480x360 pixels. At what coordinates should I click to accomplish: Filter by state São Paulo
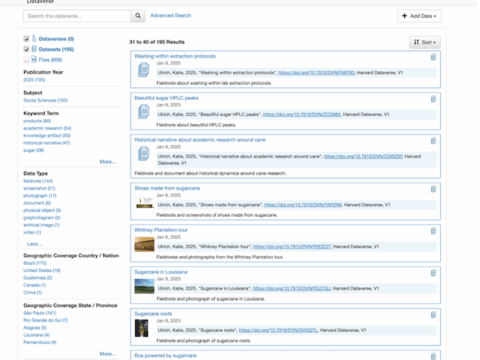[39, 313]
